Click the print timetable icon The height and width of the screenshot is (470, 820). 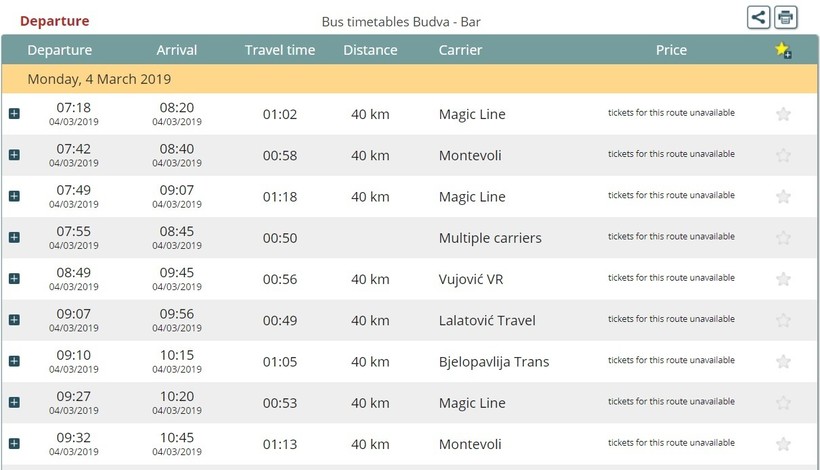786,17
